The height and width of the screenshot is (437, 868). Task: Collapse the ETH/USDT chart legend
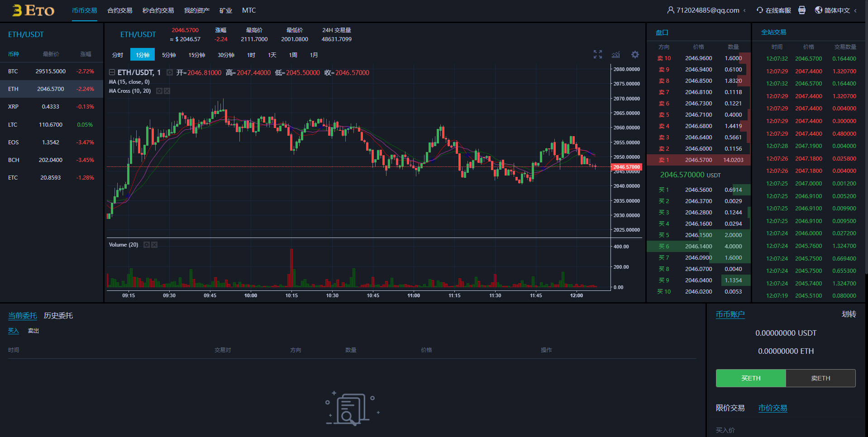(112, 72)
